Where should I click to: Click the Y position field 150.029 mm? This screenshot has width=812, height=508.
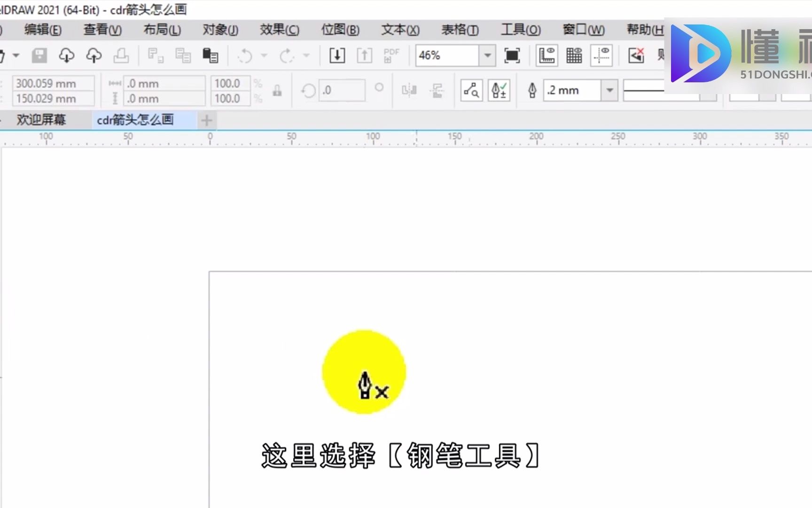click(x=53, y=98)
